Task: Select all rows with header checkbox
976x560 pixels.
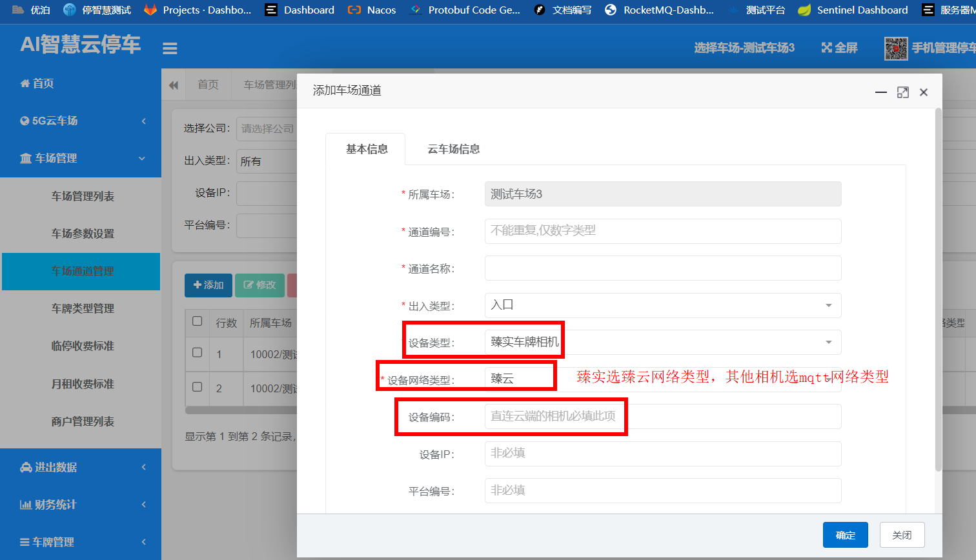Action: 198,321
